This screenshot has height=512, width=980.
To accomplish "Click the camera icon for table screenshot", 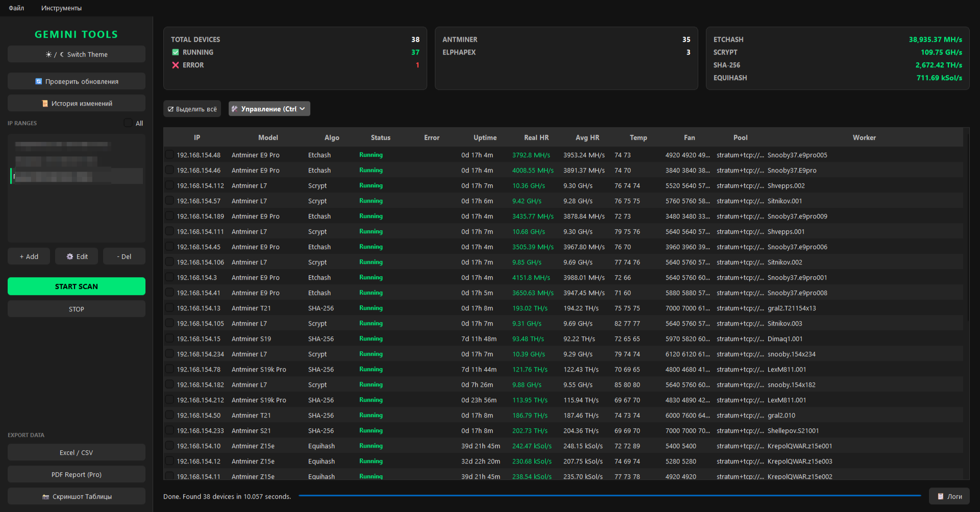I will (46, 497).
